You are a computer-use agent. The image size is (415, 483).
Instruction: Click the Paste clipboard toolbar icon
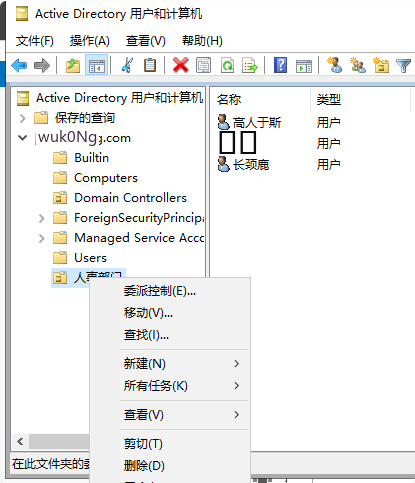[150, 65]
